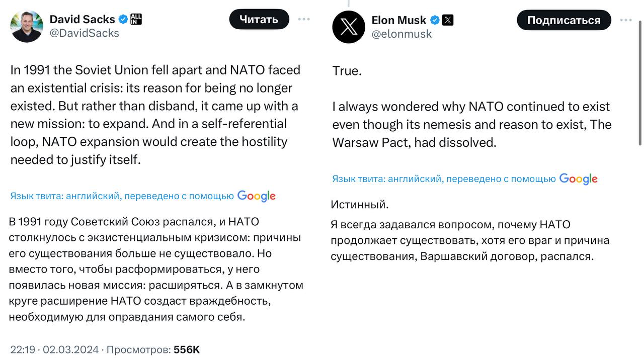
Task: Click David Sacks' blue verified badge
Action: [123, 20]
